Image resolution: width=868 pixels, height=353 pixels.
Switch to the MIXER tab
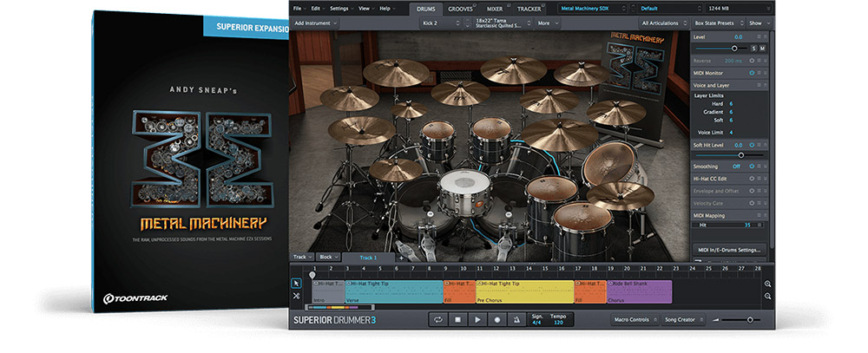tap(495, 9)
